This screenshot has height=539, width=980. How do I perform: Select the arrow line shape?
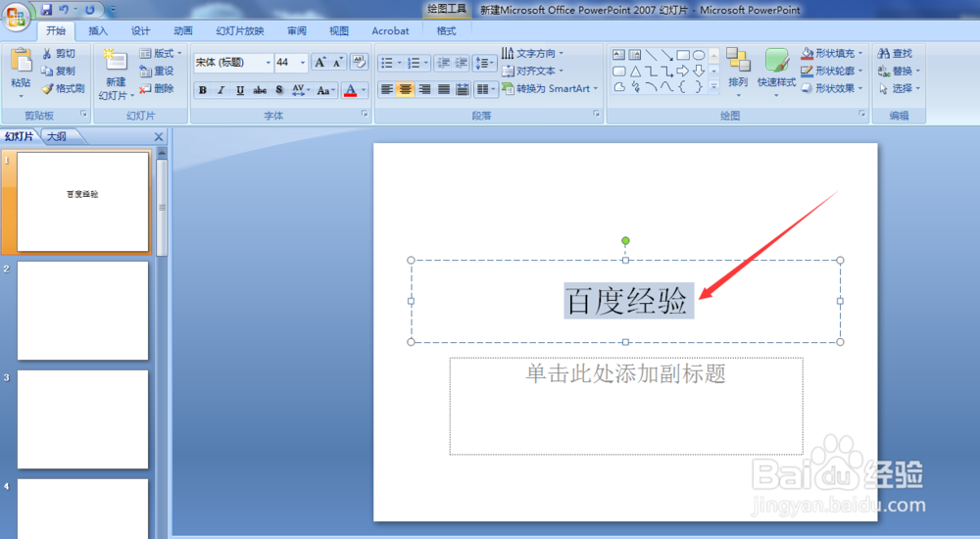pos(666,55)
